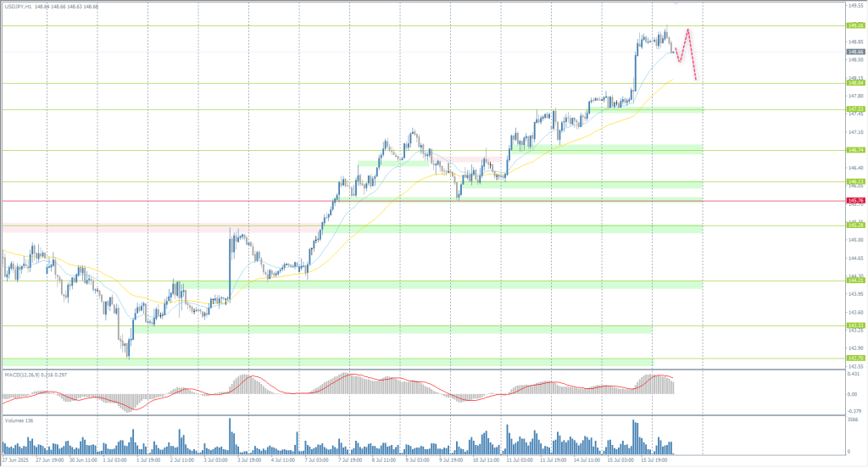Select the current price 148.66 marker
The height and width of the screenshot is (467, 868).
coord(854,52)
